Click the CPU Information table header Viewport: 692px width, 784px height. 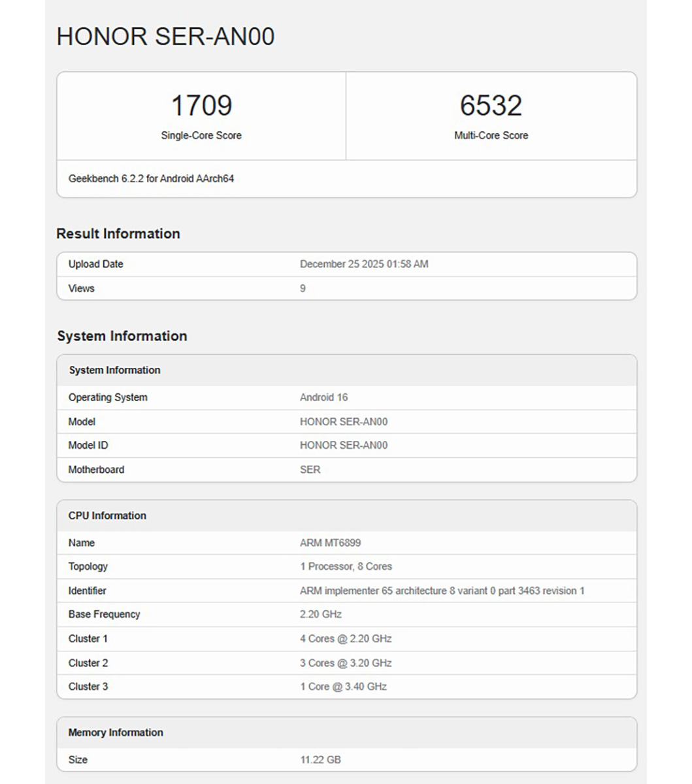point(107,515)
